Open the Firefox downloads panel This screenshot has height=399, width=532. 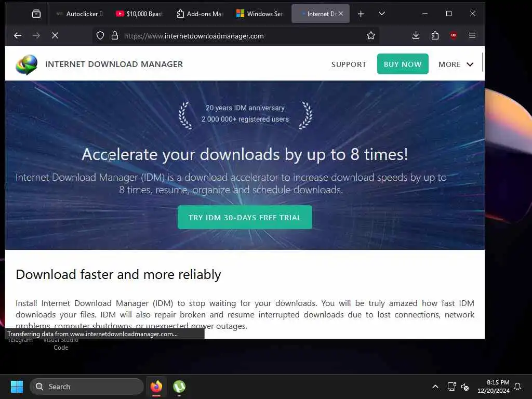[x=416, y=35]
